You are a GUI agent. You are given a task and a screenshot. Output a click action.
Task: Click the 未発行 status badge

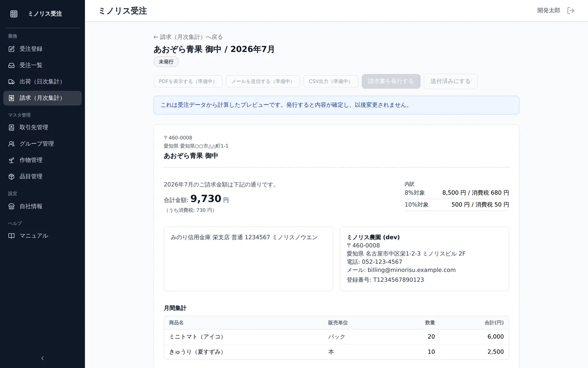[x=166, y=62]
